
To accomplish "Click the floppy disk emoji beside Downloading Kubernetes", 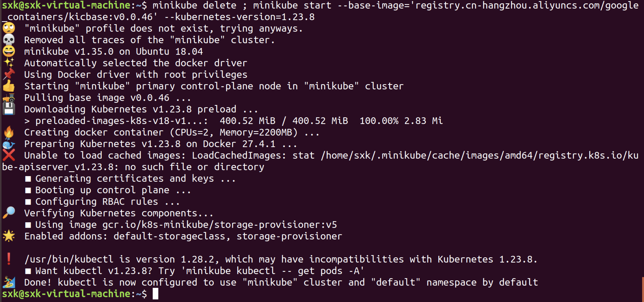I will coord(9,109).
